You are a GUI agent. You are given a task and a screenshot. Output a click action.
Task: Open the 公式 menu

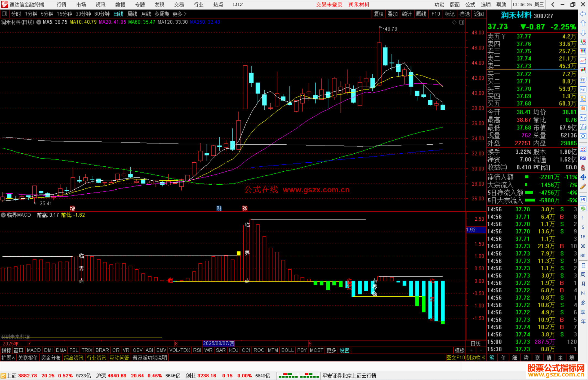click(470, 5)
